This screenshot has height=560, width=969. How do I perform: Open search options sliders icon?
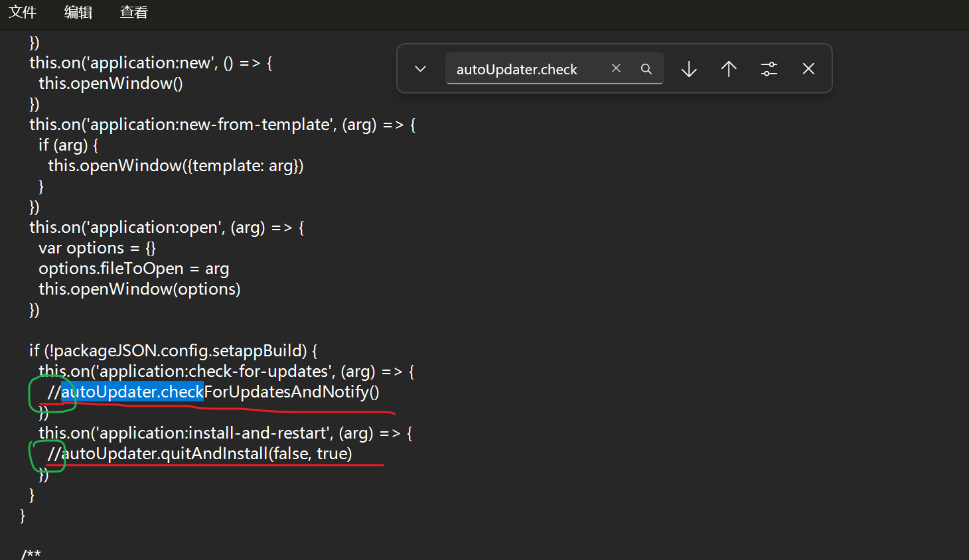[769, 68]
